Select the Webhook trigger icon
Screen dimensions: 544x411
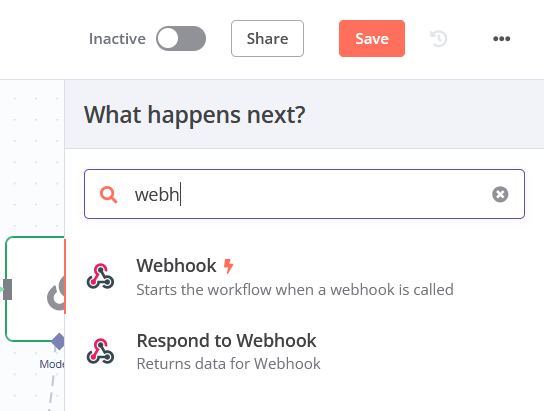(100, 276)
